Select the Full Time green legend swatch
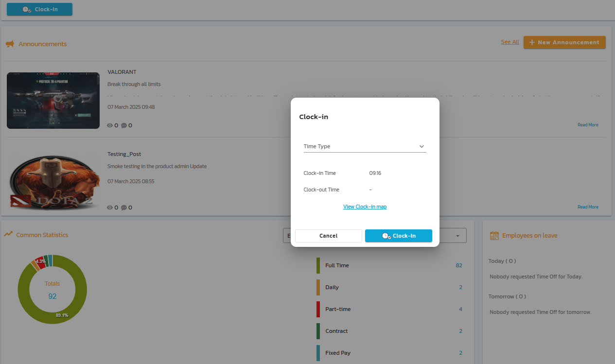 [x=318, y=265]
